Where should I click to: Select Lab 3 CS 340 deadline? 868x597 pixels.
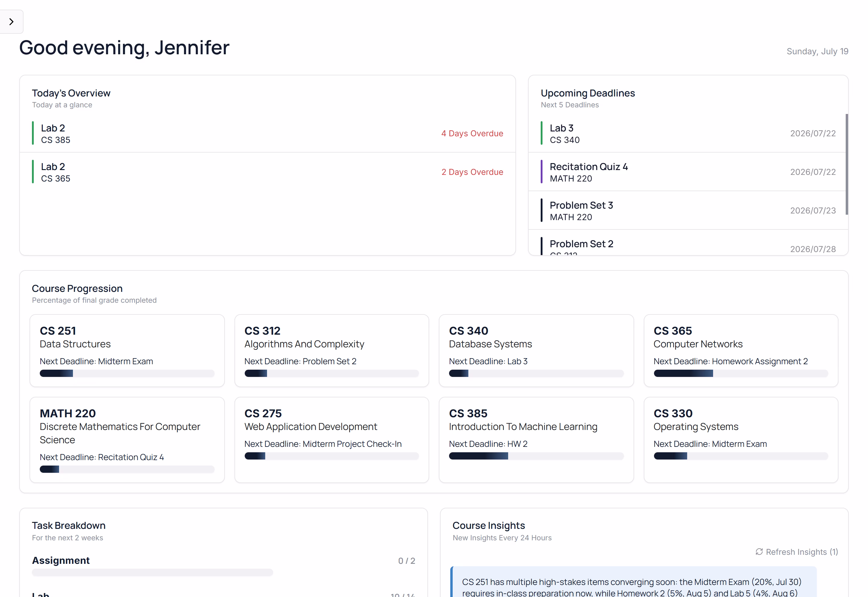(687, 133)
